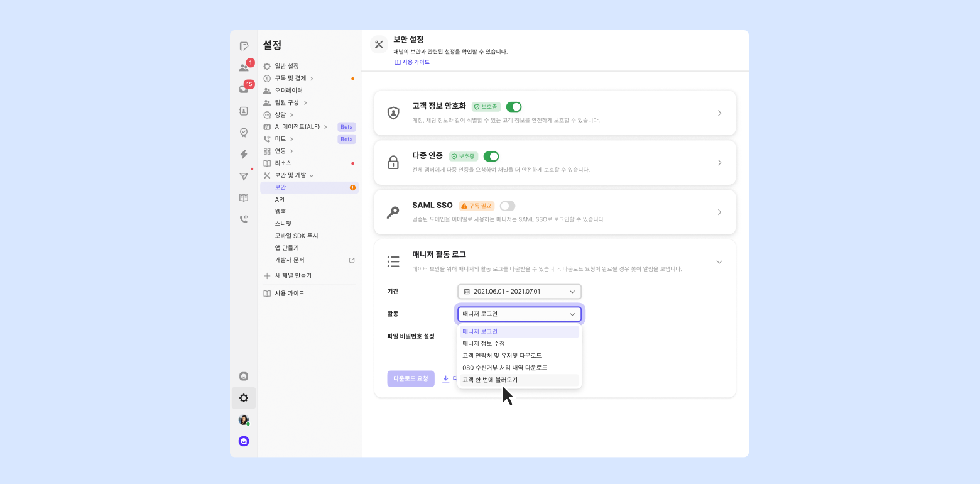The width and height of the screenshot is (980, 484).
Task: Open 웹훅 in the settings sidebar
Action: (x=280, y=211)
